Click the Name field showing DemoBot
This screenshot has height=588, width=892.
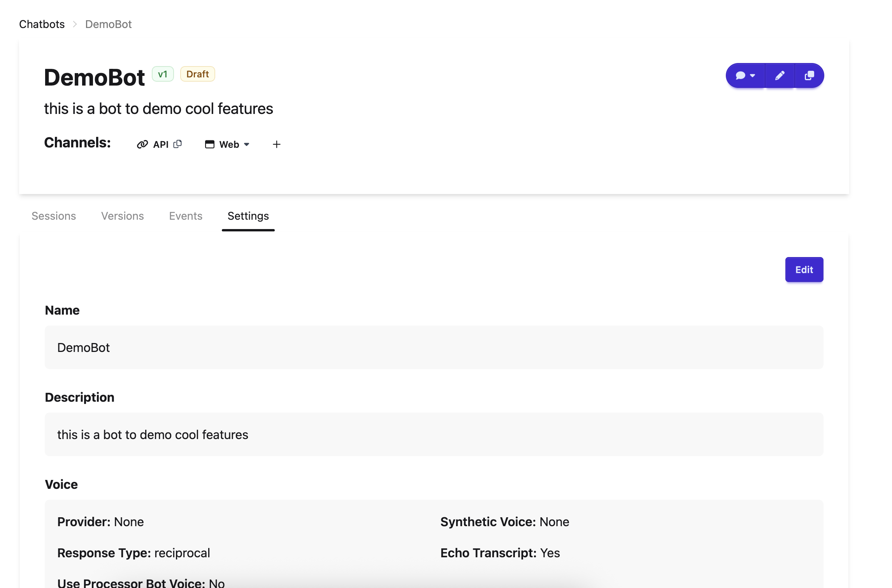coord(434,347)
